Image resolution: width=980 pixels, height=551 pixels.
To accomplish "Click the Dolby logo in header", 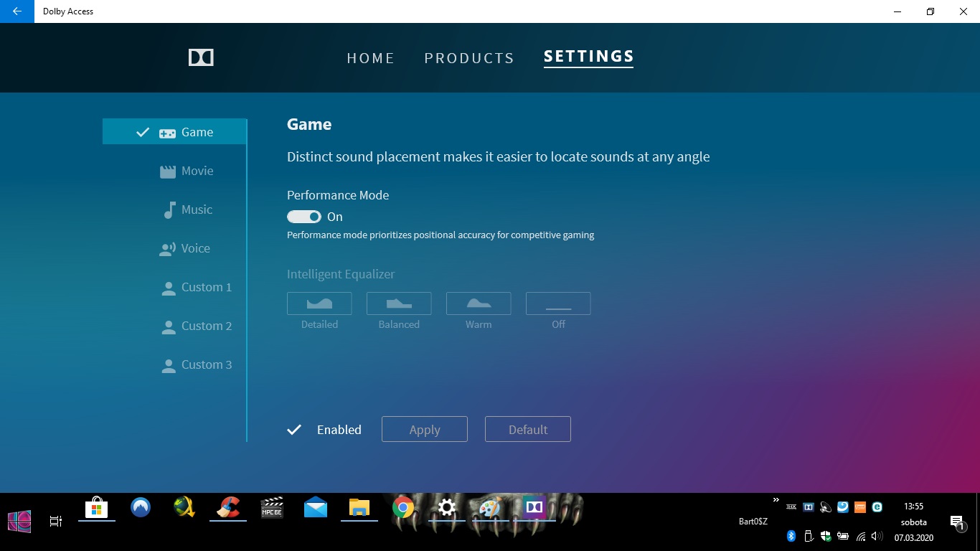I will point(201,58).
